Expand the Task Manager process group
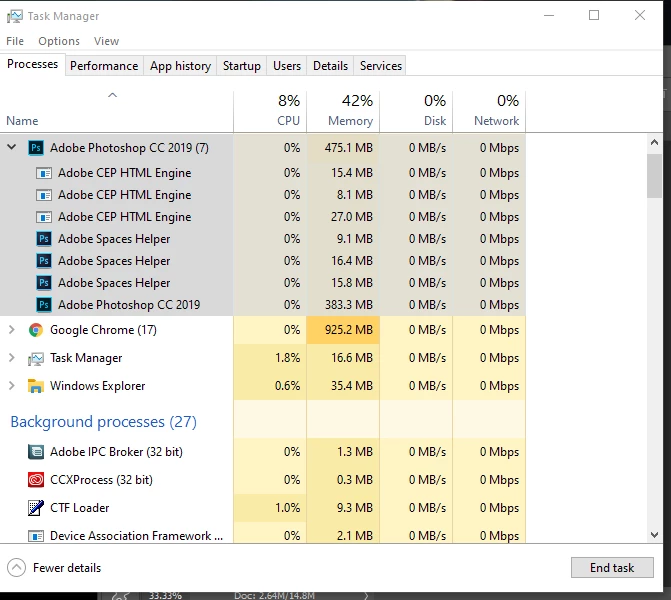The height and width of the screenshot is (600, 671). tap(12, 358)
